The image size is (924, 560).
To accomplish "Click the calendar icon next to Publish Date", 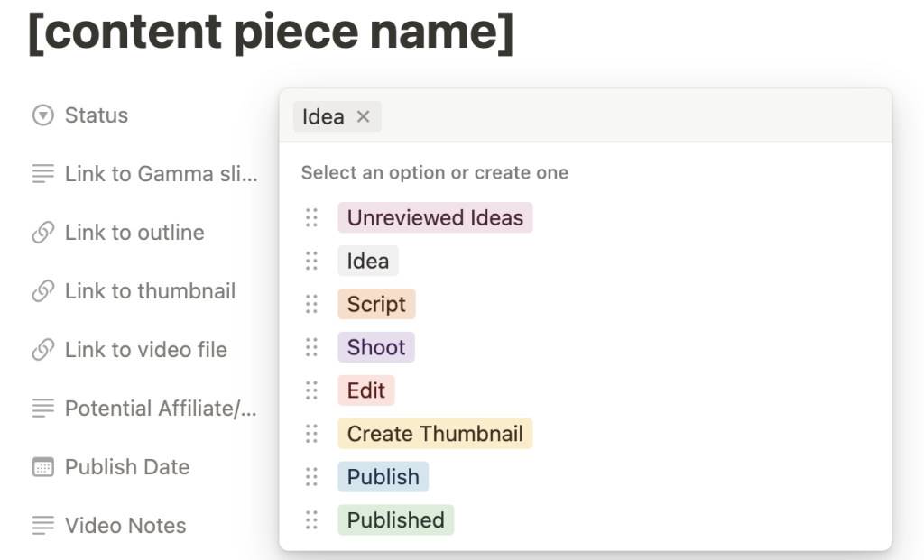I will 42,466.
